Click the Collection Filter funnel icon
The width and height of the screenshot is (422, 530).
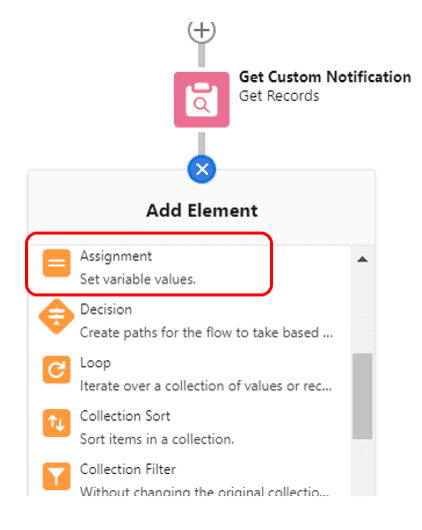tap(56, 476)
